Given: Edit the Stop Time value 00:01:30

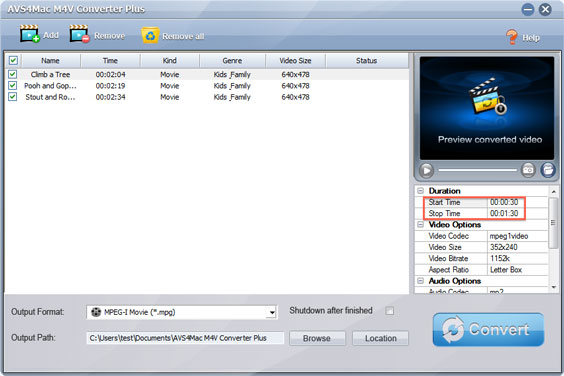Looking at the screenshot, I should pyautogui.click(x=504, y=213).
